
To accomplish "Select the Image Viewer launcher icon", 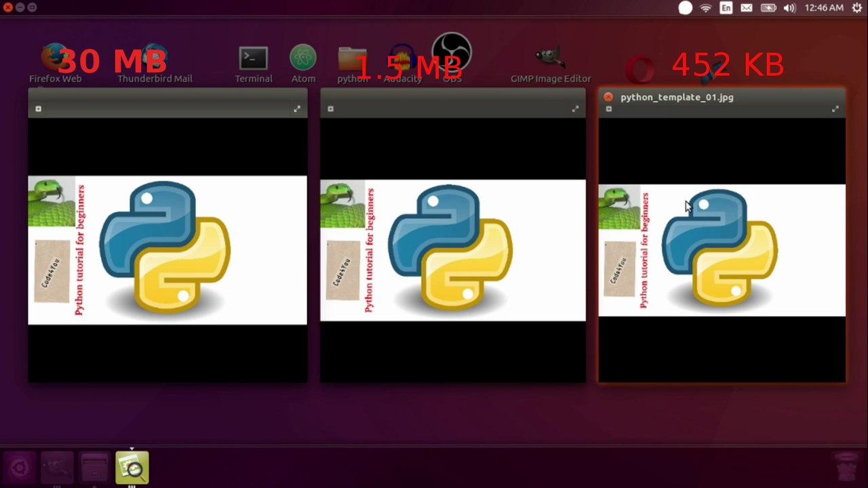I will tap(132, 467).
